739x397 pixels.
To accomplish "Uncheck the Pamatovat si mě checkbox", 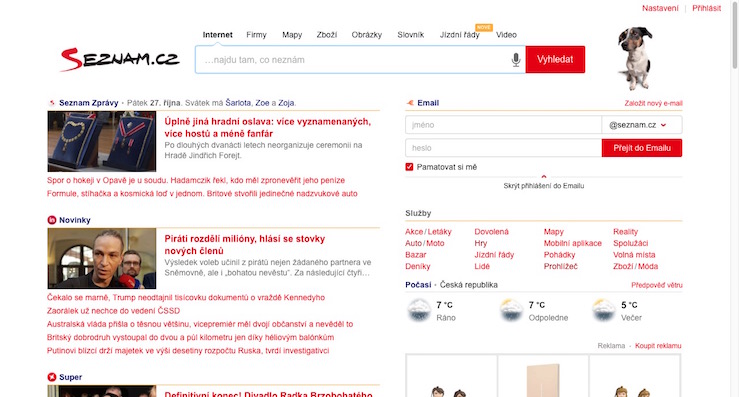I will [x=409, y=167].
